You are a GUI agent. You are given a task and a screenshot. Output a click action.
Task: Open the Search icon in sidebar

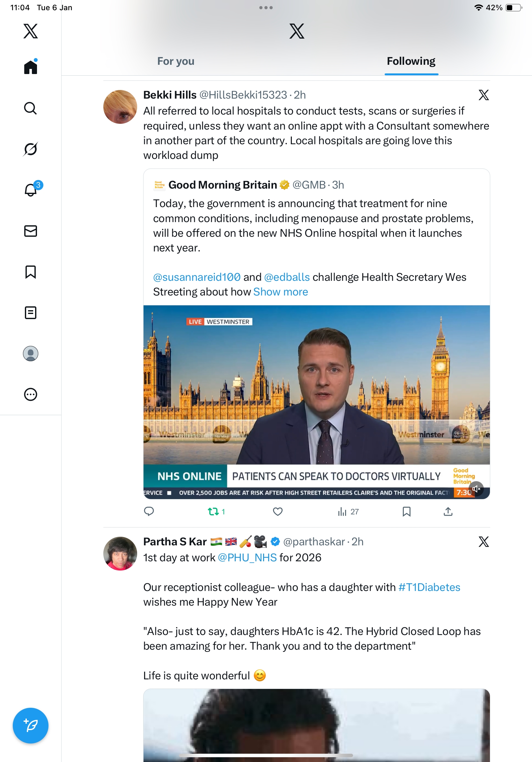pos(31,108)
